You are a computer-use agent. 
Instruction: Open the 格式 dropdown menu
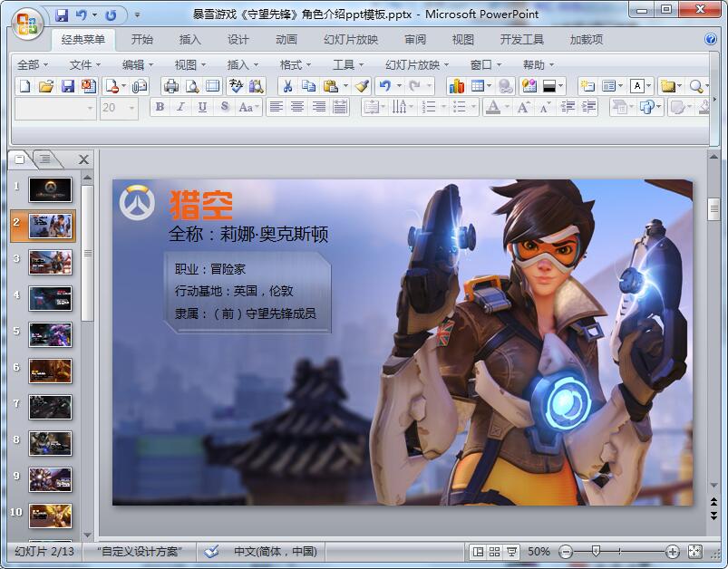[295, 64]
